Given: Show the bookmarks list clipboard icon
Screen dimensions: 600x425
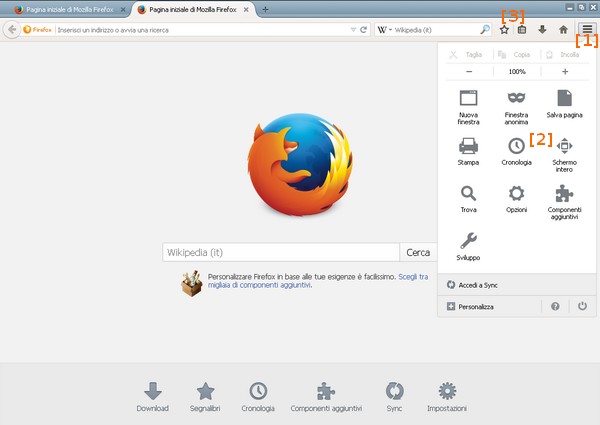Looking at the screenshot, I should click(x=522, y=29).
